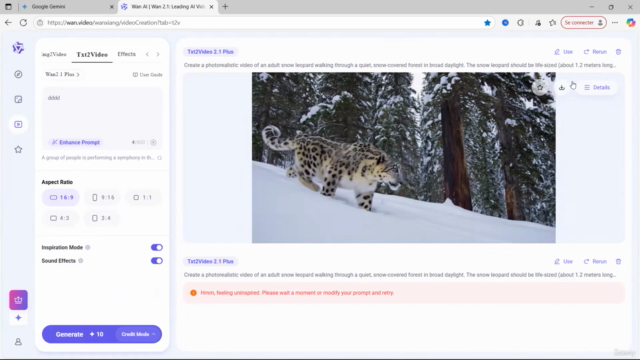Click the browser address bar URL

[x=261, y=22]
